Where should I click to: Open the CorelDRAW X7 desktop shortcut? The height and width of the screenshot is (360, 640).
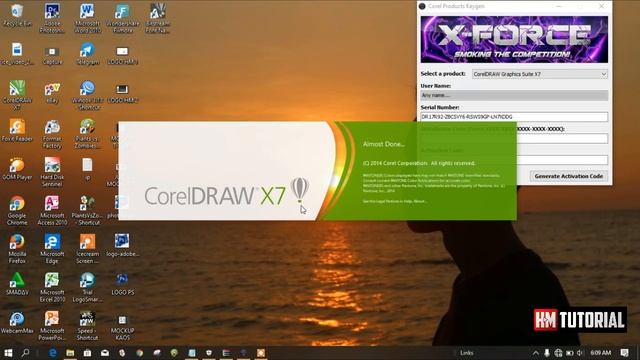(x=17, y=95)
